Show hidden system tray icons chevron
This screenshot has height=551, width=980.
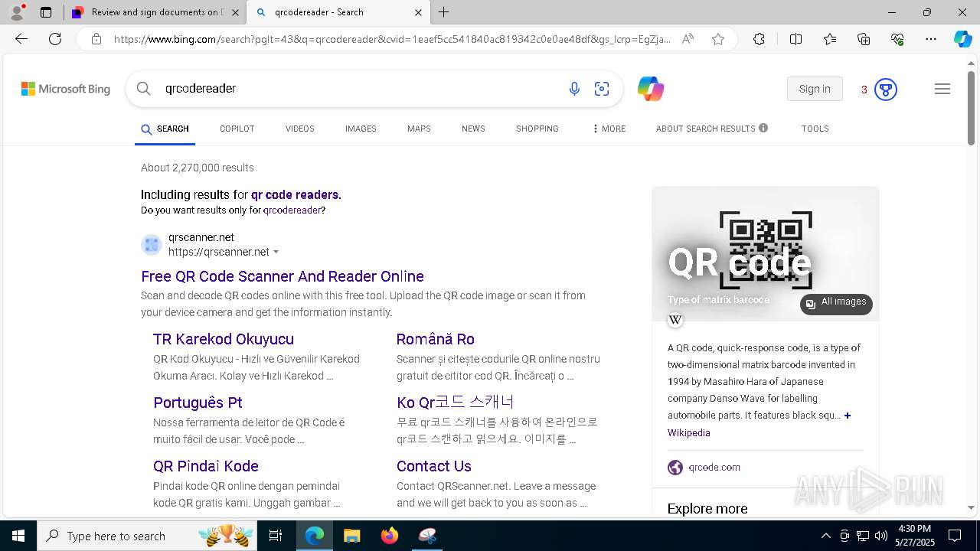tap(825, 536)
